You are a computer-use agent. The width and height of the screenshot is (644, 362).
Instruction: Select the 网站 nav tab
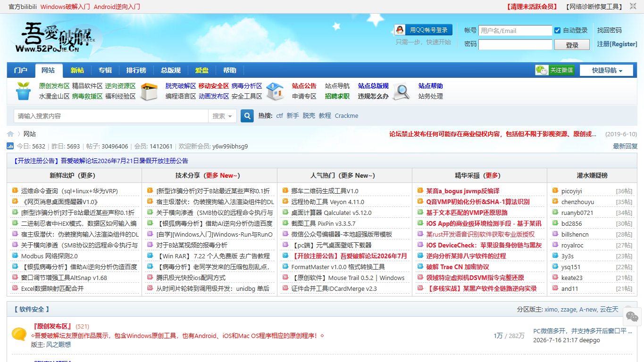pyautogui.click(x=48, y=71)
